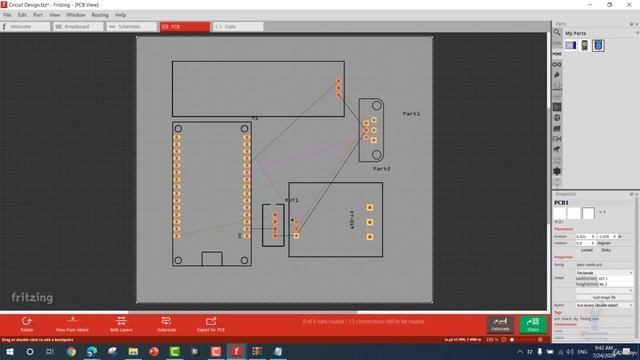Open the Part menu
Screen dimensions: 640x360
[38, 15]
